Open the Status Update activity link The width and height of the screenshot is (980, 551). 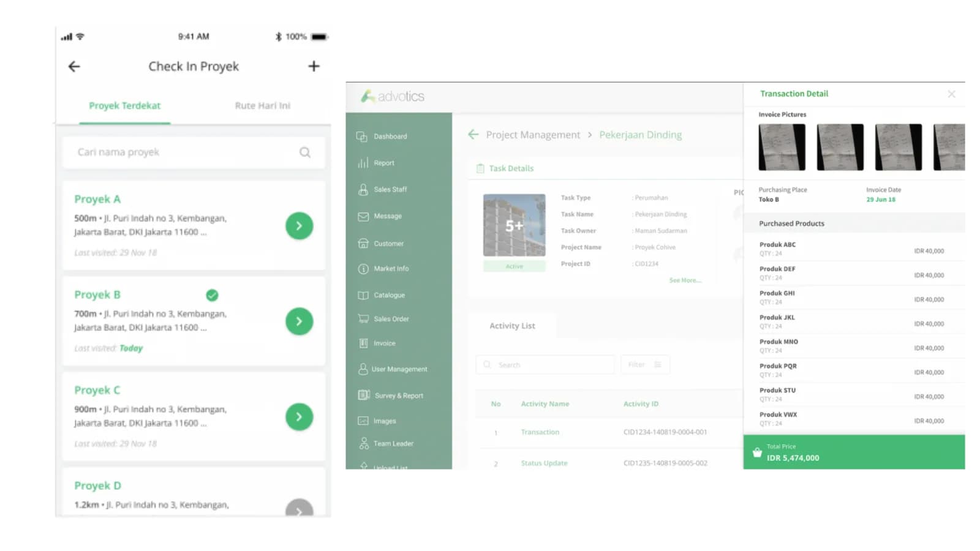(x=544, y=463)
